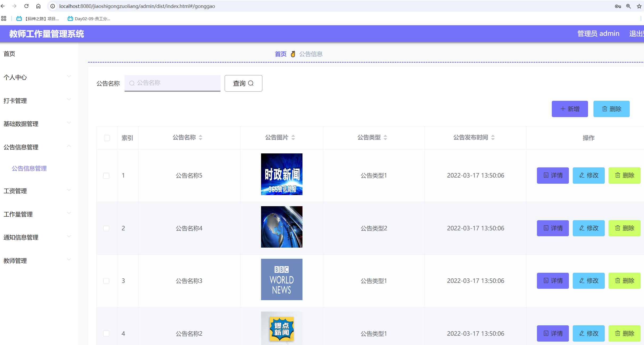Check the select-all checkbox in the table header
The height and width of the screenshot is (345, 644).
pyautogui.click(x=107, y=138)
